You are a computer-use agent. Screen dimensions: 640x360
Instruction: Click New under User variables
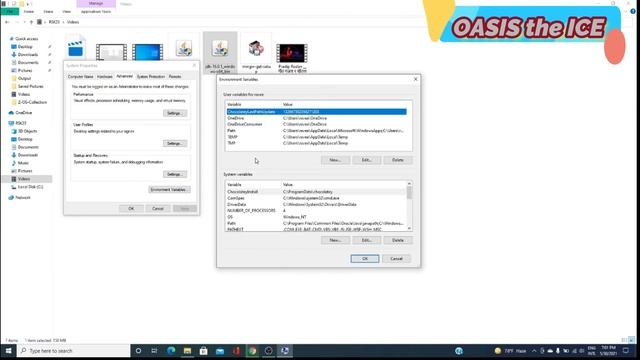point(335,160)
